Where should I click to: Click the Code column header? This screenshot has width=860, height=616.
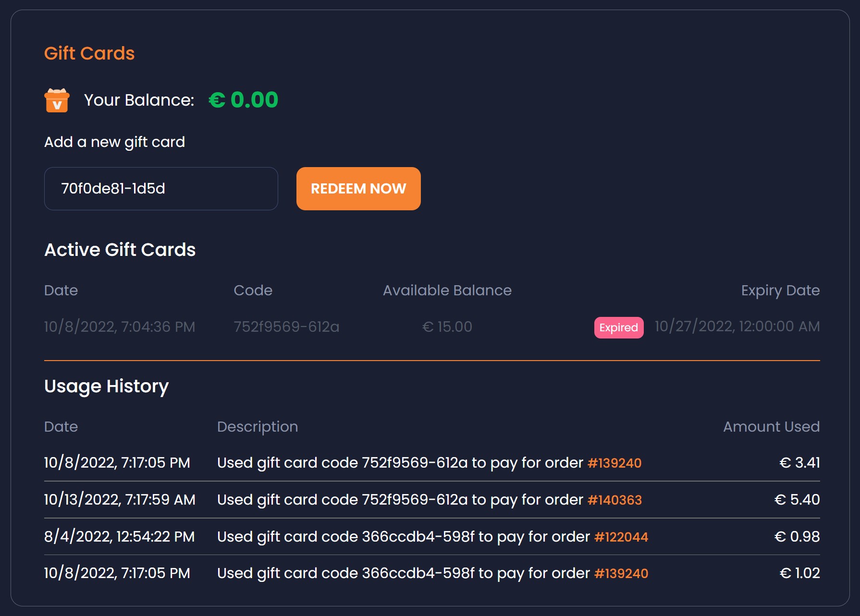(x=253, y=290)
